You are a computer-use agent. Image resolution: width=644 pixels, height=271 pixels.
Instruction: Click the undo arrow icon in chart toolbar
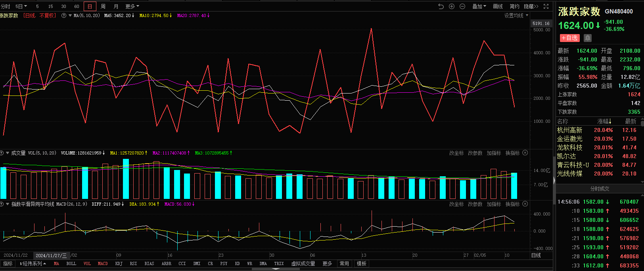coord(441,6)
